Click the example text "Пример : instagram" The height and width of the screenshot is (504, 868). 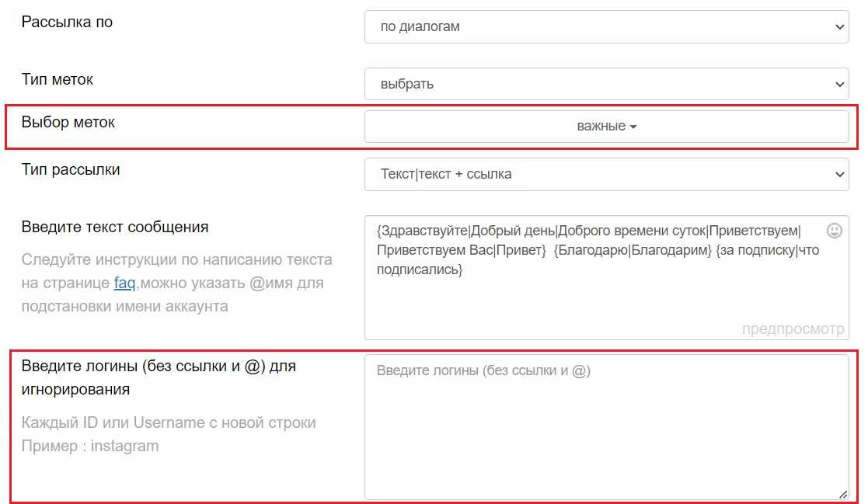[x=90, y=446]
